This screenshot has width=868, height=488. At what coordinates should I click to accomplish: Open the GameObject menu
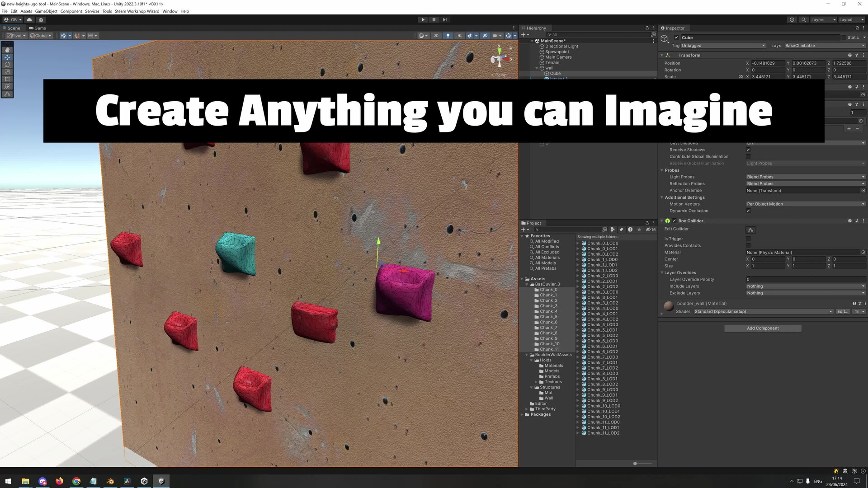[46, 11]
